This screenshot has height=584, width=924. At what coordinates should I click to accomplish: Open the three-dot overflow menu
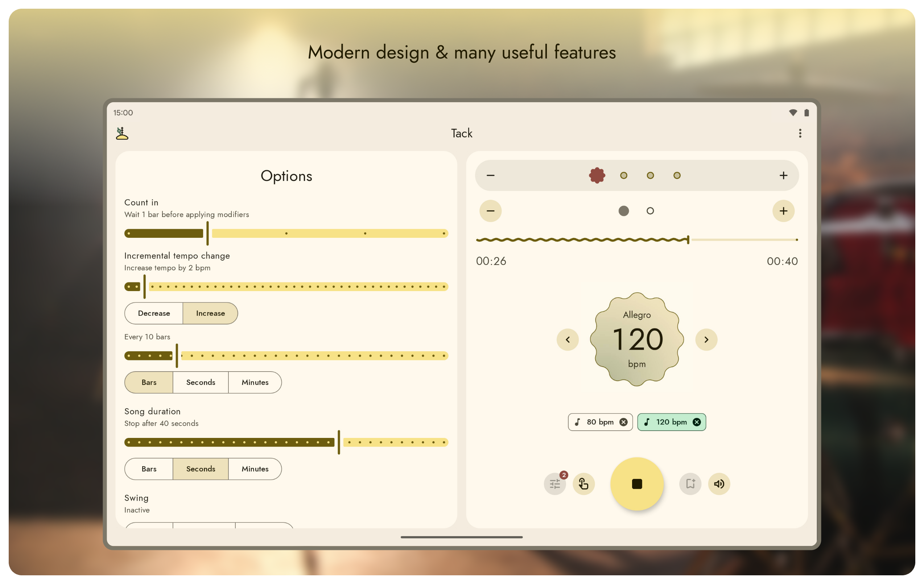point(800,133)
